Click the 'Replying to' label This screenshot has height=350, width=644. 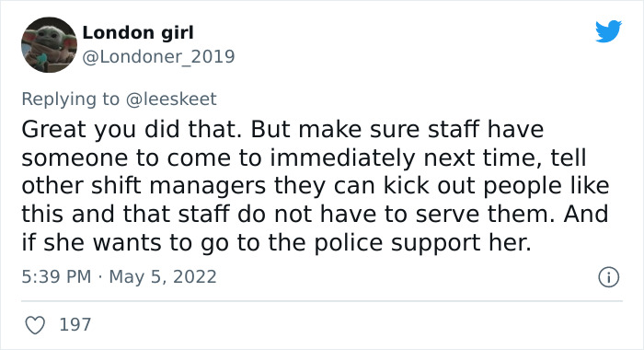[70, 99]
